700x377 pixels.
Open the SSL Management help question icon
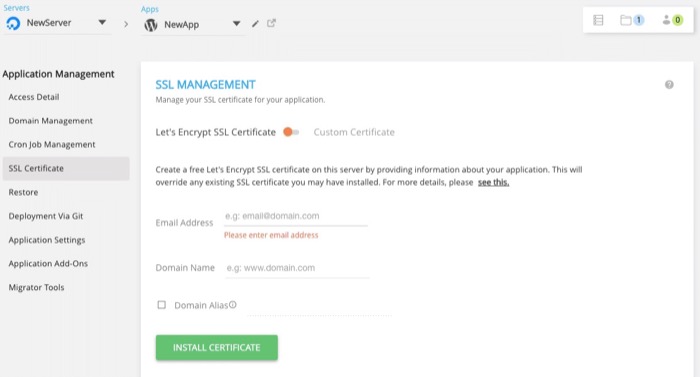click(x=669, y=85)
